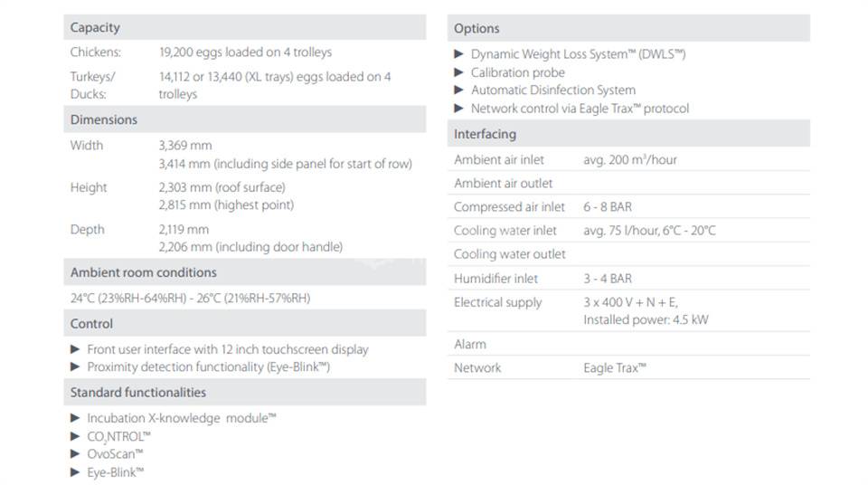This screenshot has height=485, width=868.
Task: Click arrow bullet next to Proximity detection functionality
Action: pos(75,366)
